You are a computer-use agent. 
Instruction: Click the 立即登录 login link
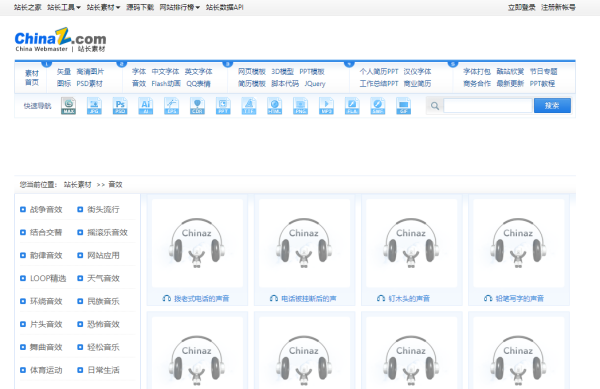click(x=522, y=7)
